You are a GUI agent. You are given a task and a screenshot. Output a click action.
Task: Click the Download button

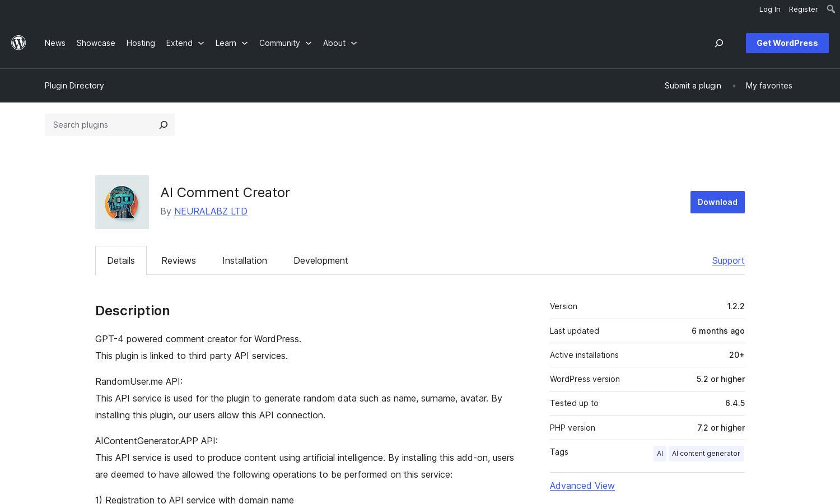[x=717, y=202]
